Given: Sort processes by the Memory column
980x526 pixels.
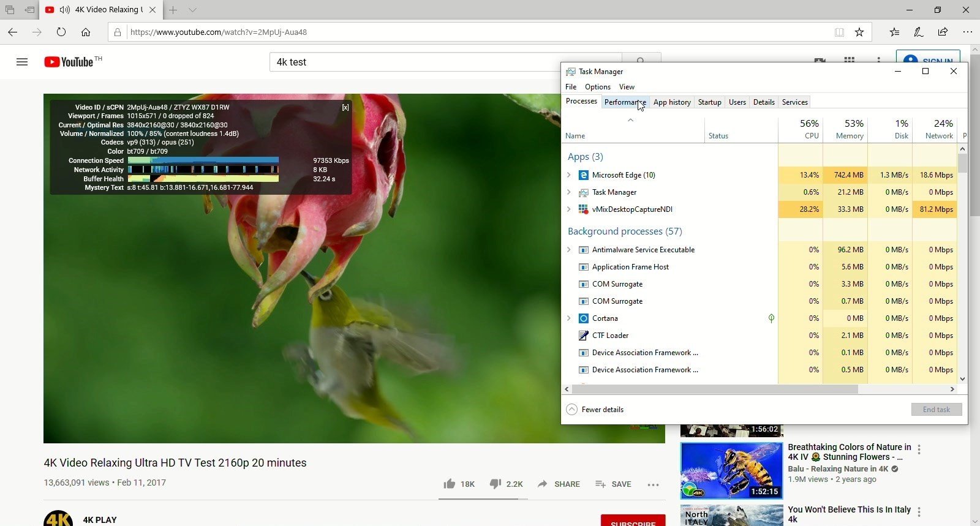Looking at the screenshot, I should point(845,130).
